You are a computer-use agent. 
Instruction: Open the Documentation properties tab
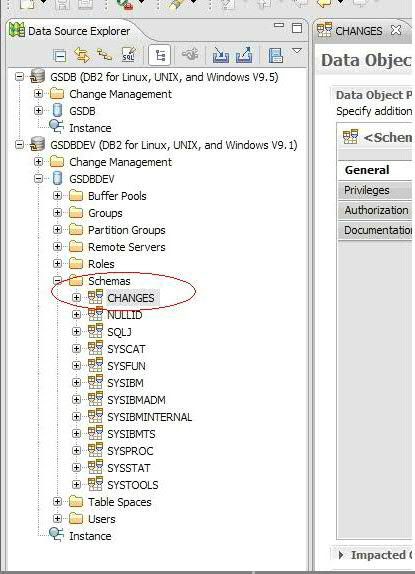pyautogui.click(x=375, y=231)
